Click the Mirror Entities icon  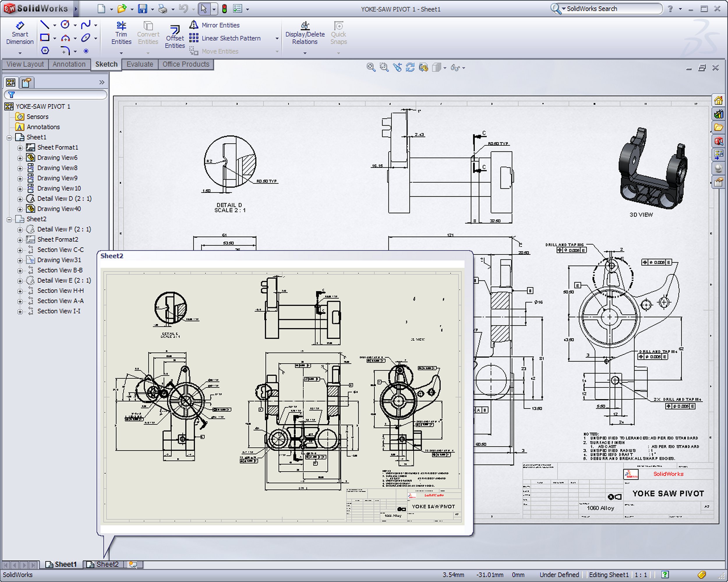tap(194, 25)
